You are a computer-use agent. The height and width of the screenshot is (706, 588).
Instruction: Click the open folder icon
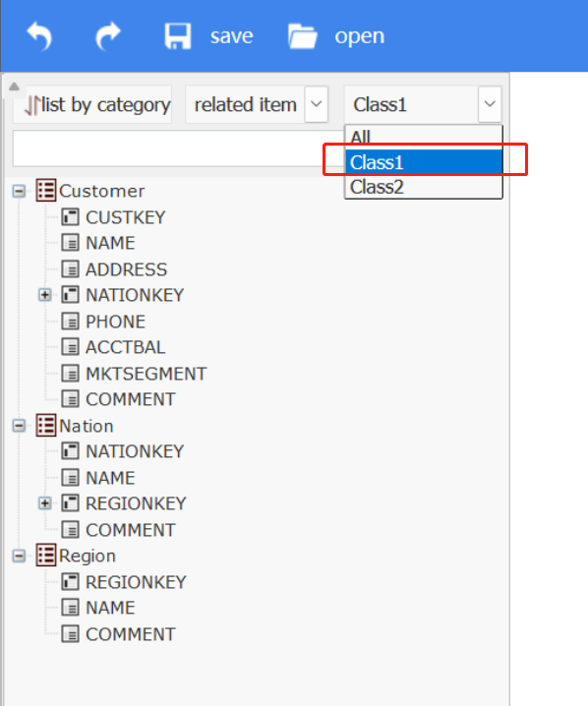[303, 36]
